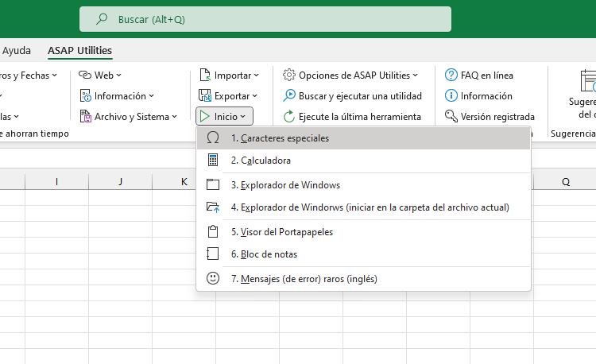
Task: Click inside the Buscar (Alt+Q) search field
Action: pos(265,19)
